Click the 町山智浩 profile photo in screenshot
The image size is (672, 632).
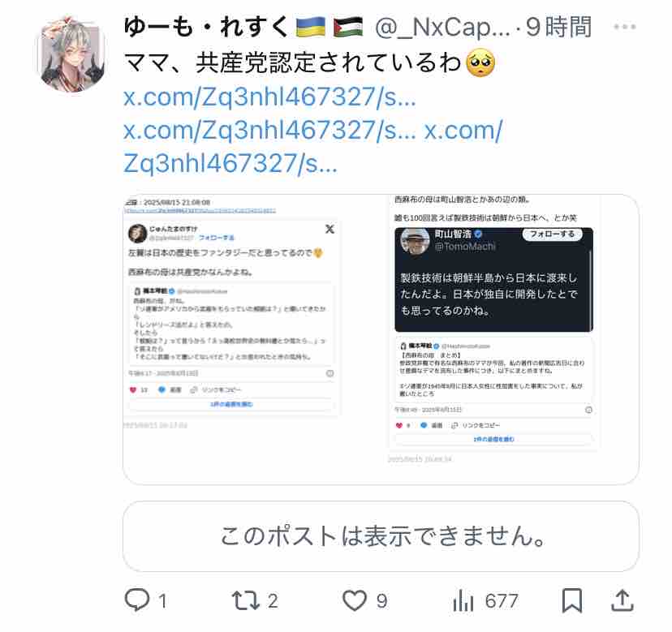(x=415, y=241)
